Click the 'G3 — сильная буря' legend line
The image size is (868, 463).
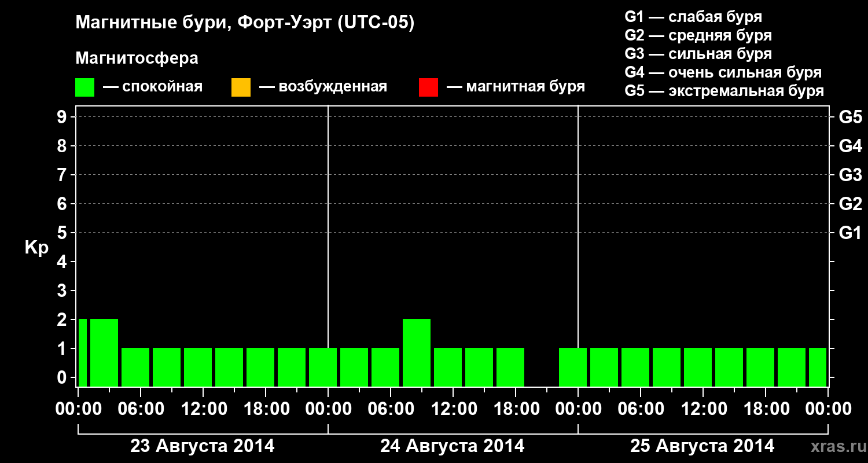coord(698,54)
